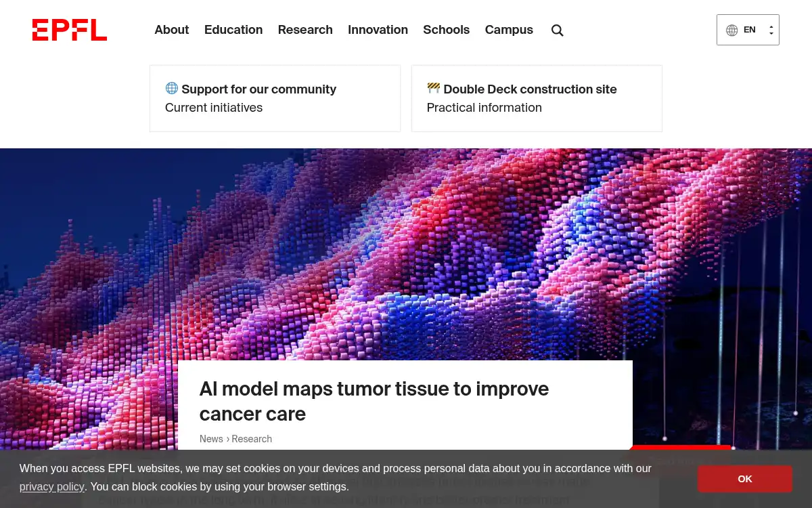
Task: Open the About menu
Action: [172, 30]
